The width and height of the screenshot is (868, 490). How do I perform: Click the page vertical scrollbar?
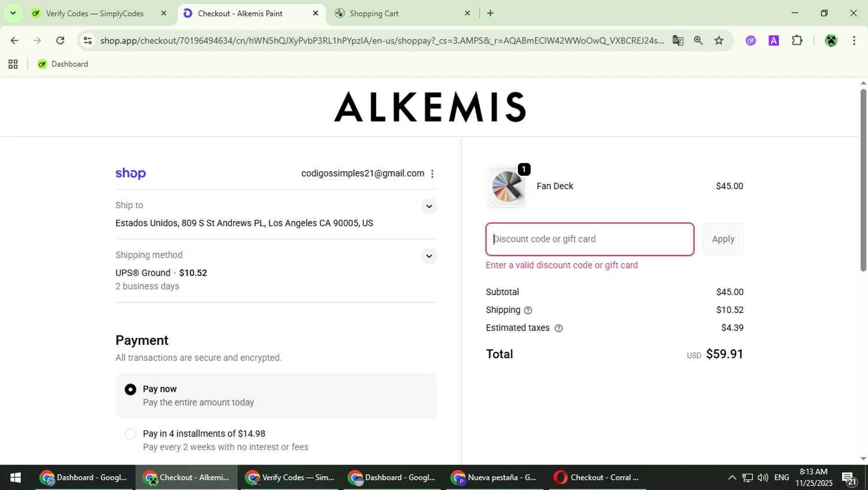click(x=863, y=180)
